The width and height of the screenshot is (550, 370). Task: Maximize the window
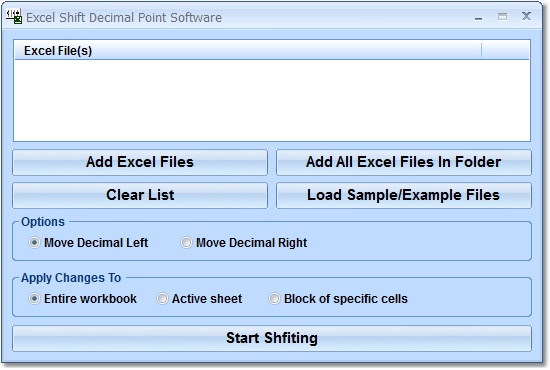(x=502, y=16)
